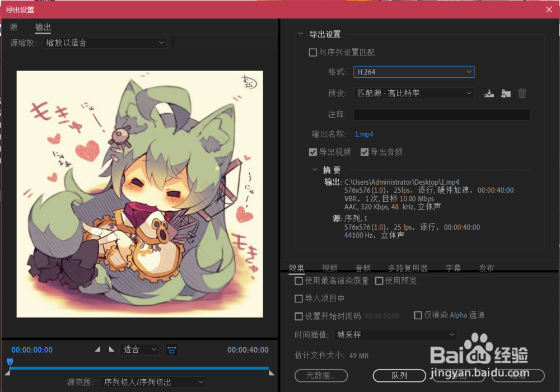Check import into project option
The width and height of the screenshot is (560, 392).
click(298, 298)
